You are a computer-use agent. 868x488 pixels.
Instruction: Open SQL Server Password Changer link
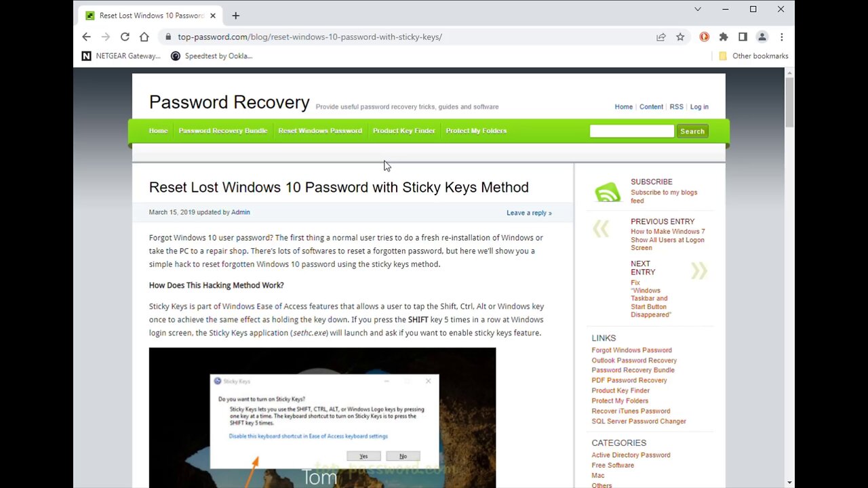639,421
